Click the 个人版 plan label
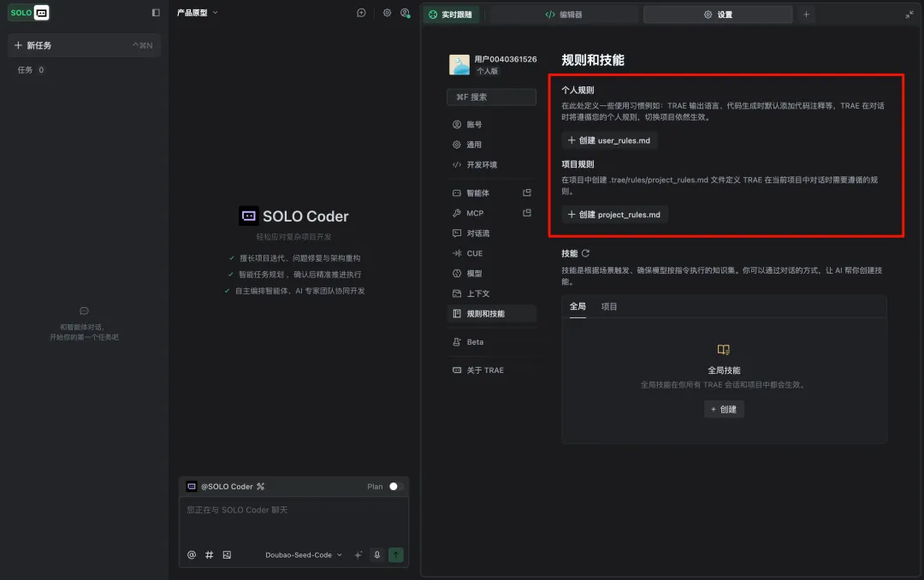The image size is (924, 580). (x=488, y=71)
